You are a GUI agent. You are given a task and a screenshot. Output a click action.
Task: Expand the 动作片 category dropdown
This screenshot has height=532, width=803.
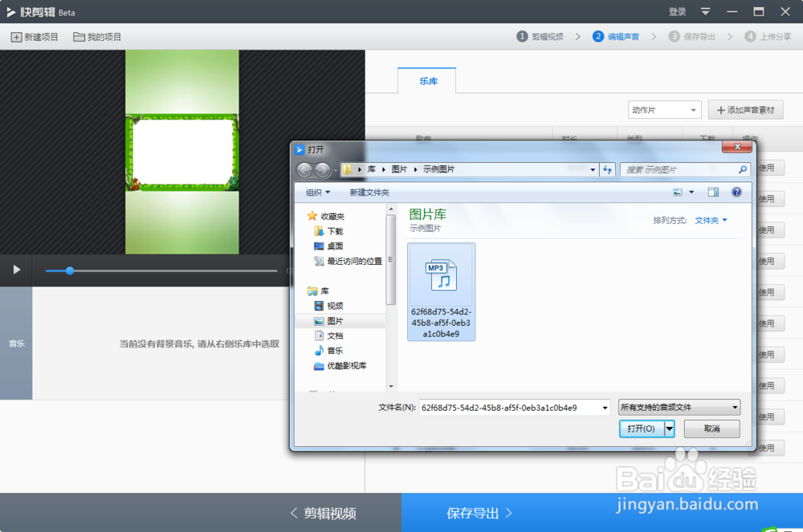pyautogui.click(x=664, y=110)
